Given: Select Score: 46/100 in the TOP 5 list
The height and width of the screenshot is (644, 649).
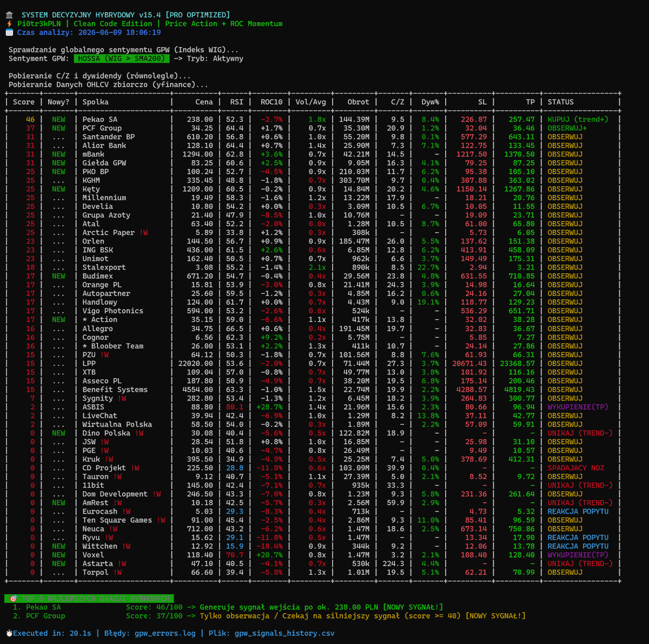Looking at the screenshot, I should click(x=154, y=607).
